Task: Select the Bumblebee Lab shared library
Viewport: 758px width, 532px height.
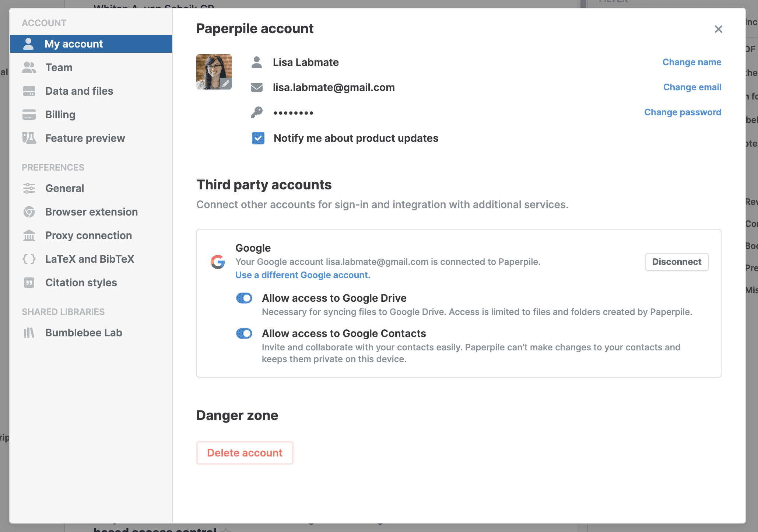Action: pos(91,333)
